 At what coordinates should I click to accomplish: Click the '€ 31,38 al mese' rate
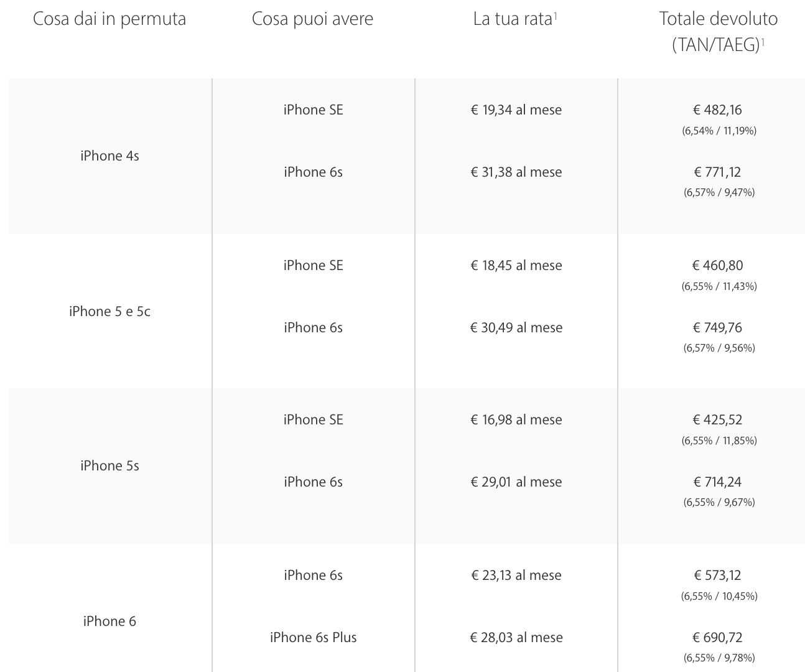pos(516,172)
